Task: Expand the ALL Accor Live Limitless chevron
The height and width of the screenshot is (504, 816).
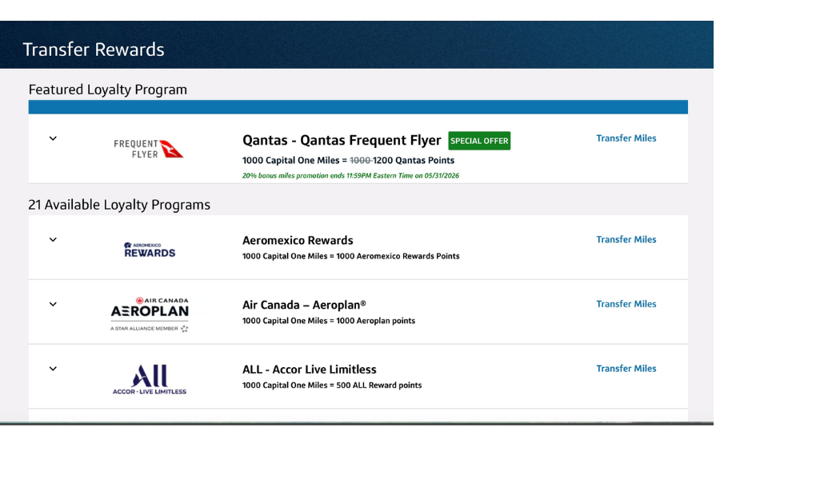Action: [x=53, y=369]
